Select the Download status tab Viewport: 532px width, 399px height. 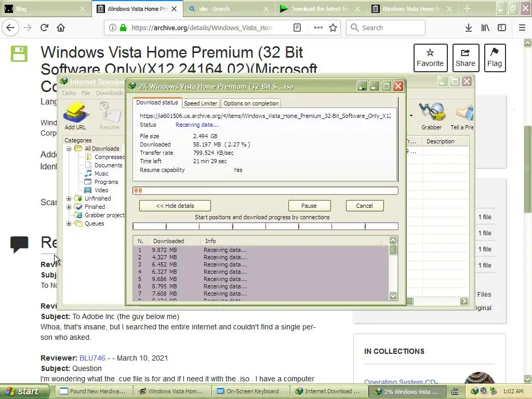click(157, 102)
